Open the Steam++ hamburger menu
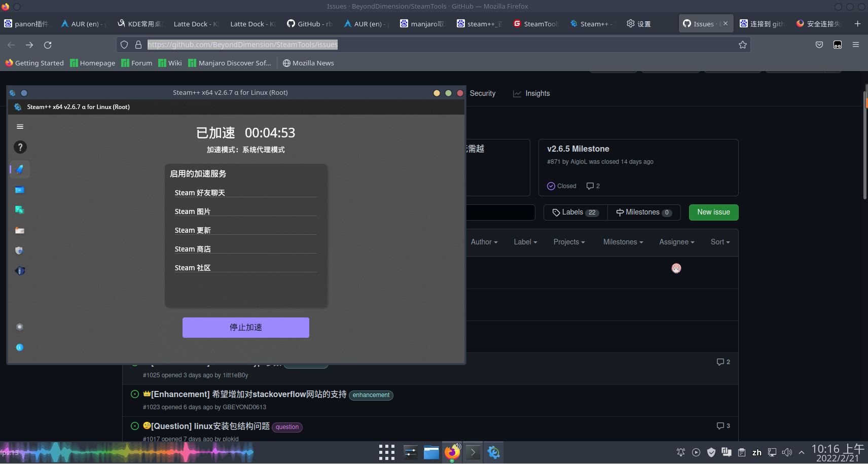Screen dimensions: 868x464 coord(20,127)
